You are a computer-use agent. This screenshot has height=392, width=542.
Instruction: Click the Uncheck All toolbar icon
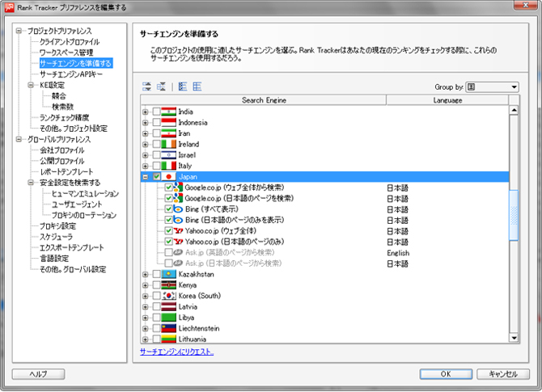point(197,86)
